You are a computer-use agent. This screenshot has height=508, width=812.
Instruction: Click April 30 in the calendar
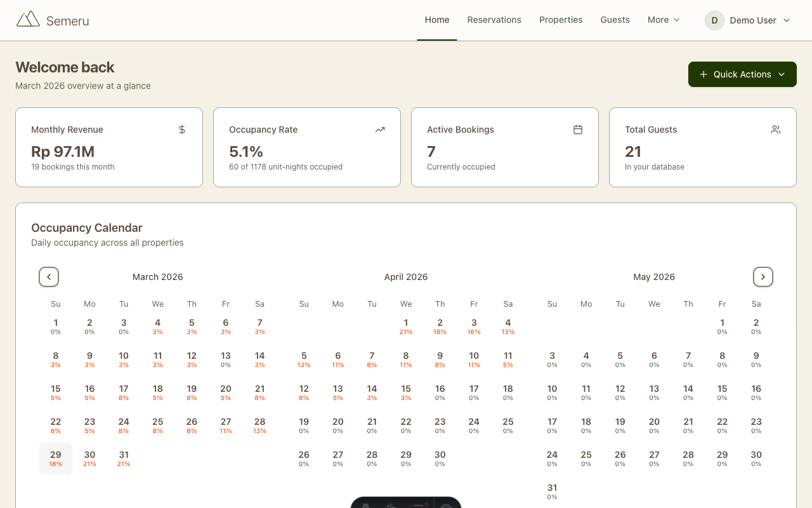[x=440, y=458]
